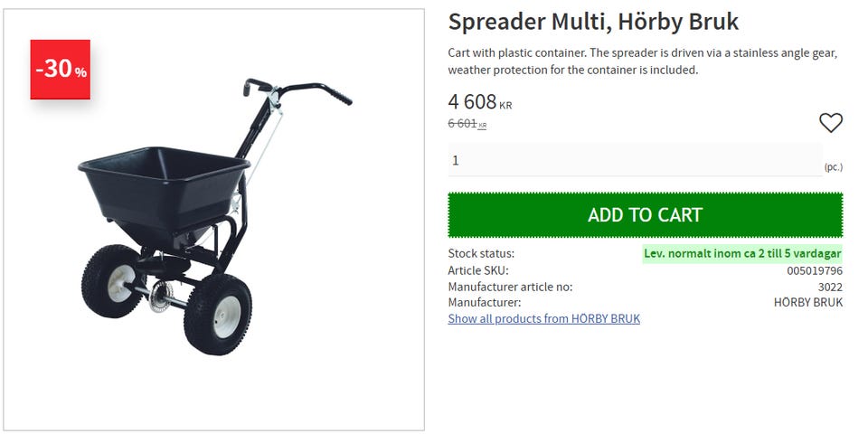Viewport: 868px width, 434px height.
Task: Click the Manufacturer label
Action: coord(484,303)
